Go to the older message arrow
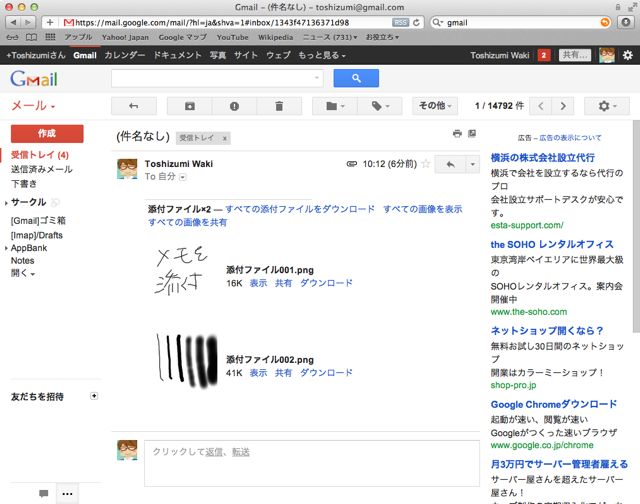Viewport: 640px width, 504px height. pyautogui.click(x=563, y=106)
